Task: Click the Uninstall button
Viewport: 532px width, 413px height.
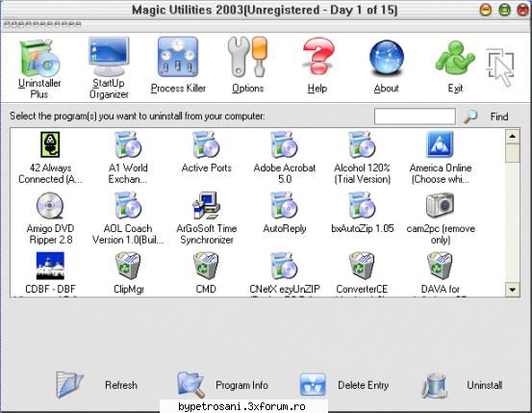Action: click(462, 385)
